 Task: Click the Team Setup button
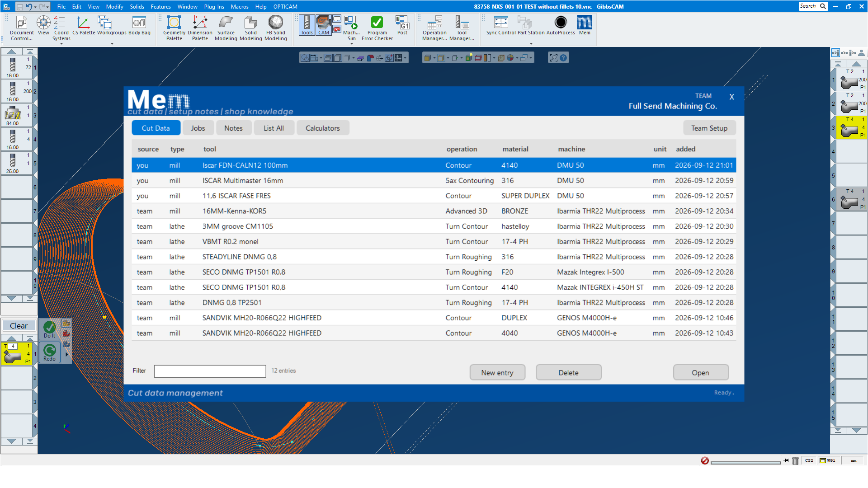[x=709, y=128]
